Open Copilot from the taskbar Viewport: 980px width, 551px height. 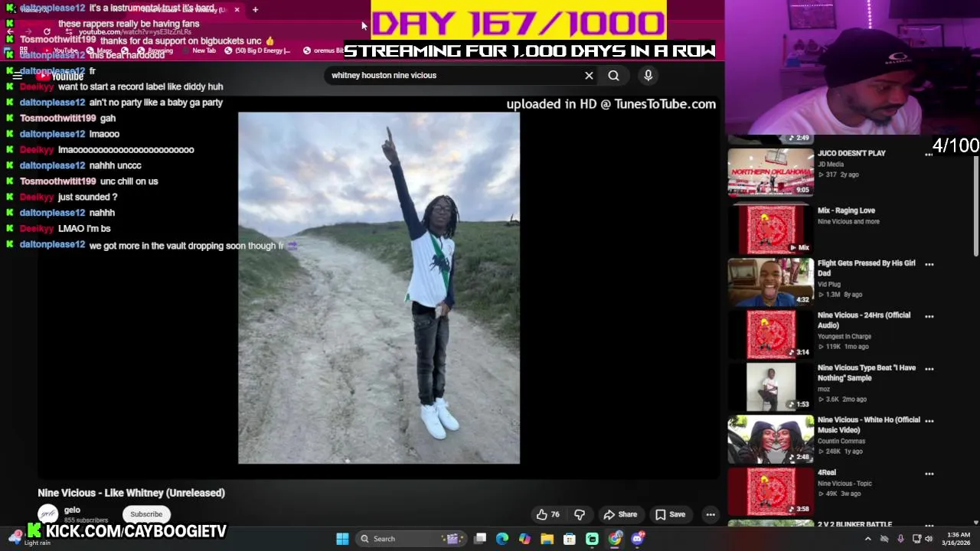pos(524,539)
